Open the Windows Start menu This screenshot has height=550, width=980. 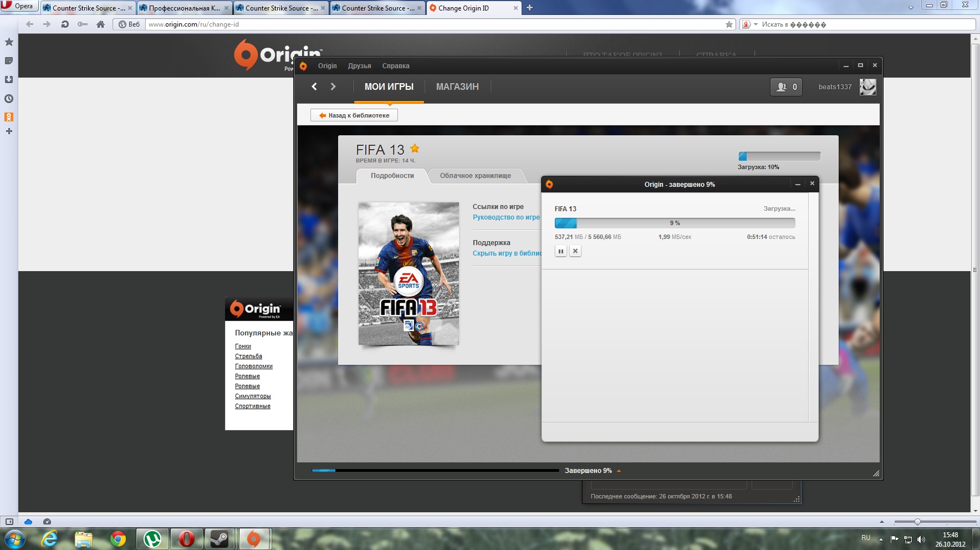tap(14, 538)
